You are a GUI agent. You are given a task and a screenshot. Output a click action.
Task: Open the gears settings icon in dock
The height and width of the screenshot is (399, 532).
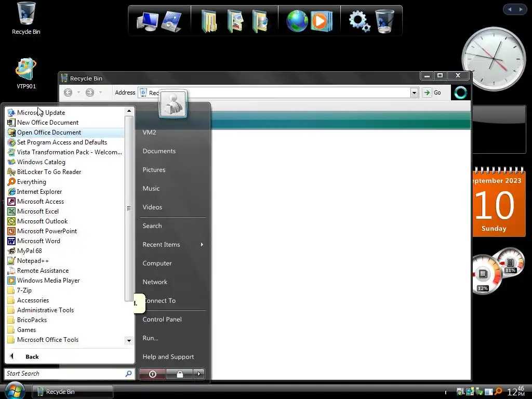359,21
